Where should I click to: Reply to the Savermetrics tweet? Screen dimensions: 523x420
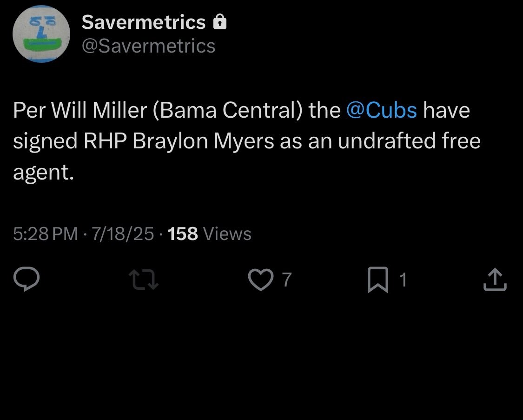(x=26, y=280)
